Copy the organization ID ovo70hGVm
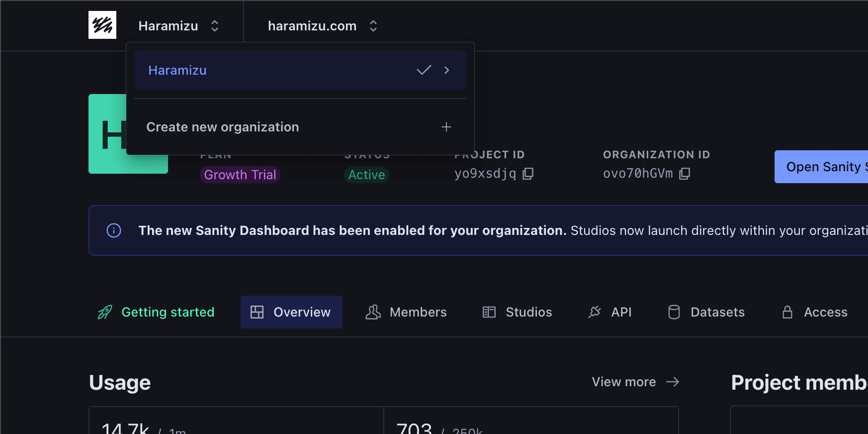This screenshot has height=434, width=868. point(685,173)
